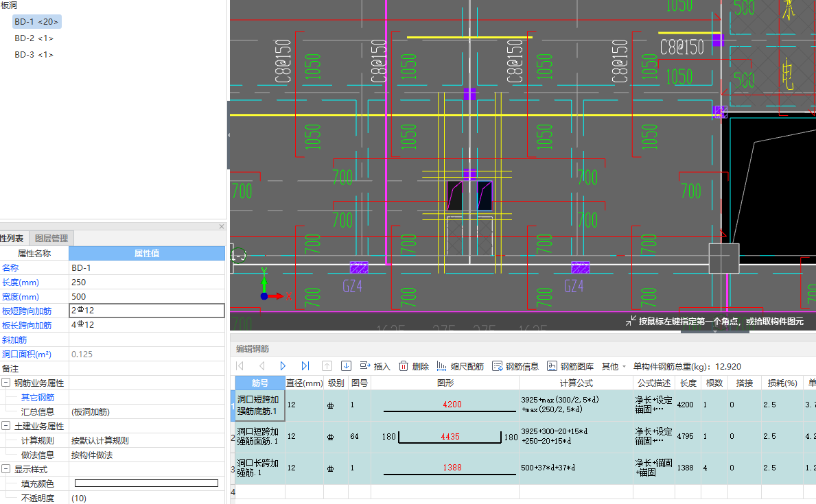
Task: Click the C8@150 horizontal rebar label
Action: click(x=681, y=47)
